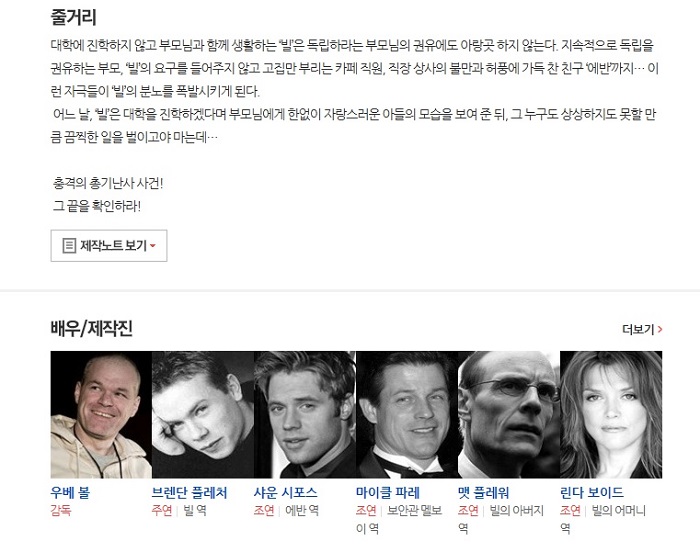
Task: Follow the 린다 보이드 name link
Action: (592, 493)
